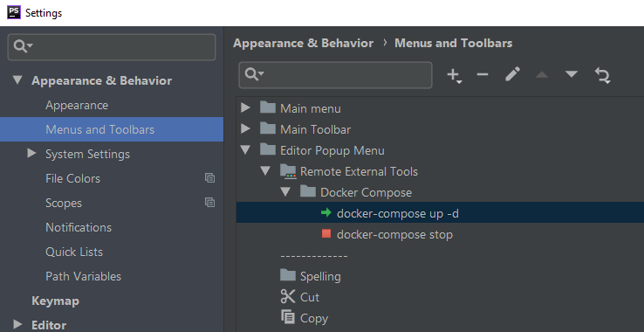Click the Restore defaults icon

click(x=602, y=76)
